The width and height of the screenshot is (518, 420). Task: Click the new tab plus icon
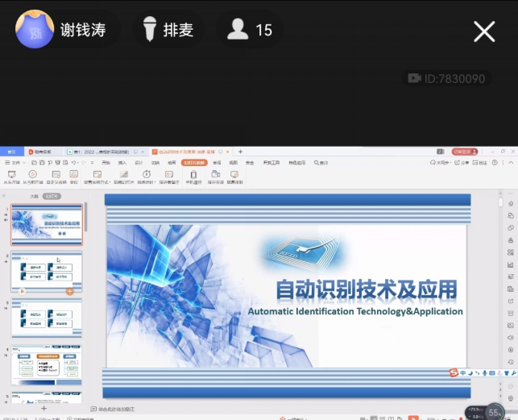click(240, 152)
